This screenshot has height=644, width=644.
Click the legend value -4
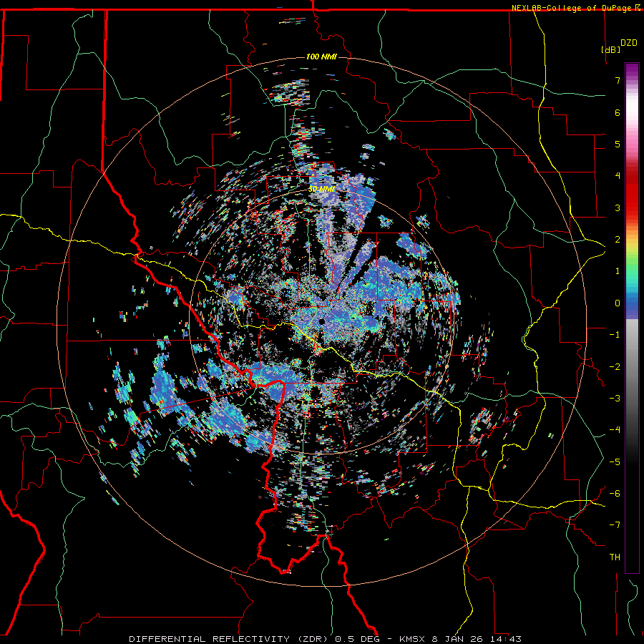pos(615,430)
